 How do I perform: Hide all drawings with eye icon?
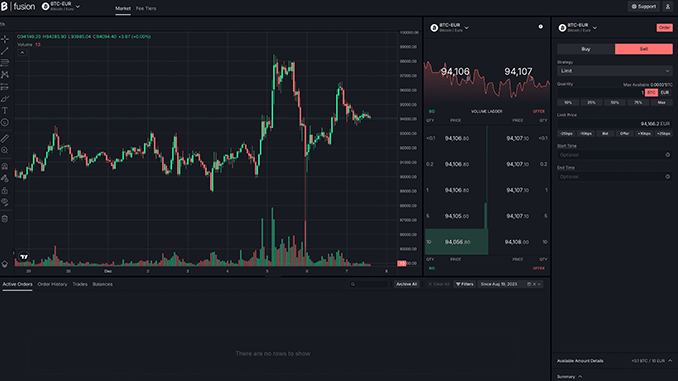[x=5, y=202]
